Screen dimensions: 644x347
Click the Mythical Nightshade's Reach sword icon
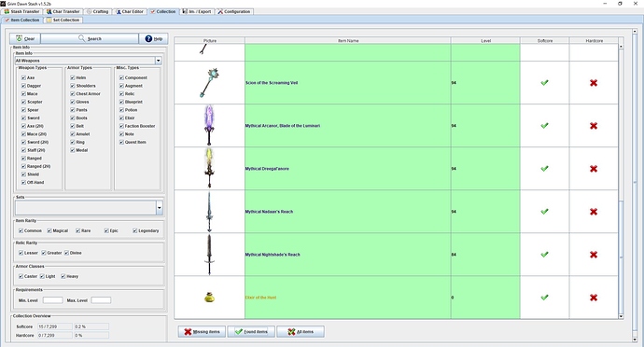(209, 255)
